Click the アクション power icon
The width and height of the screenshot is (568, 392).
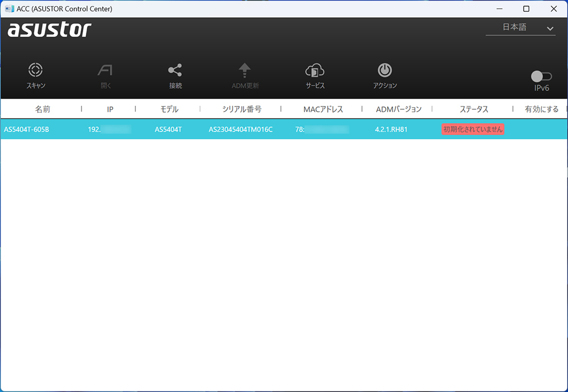click(x=385, y=70)
